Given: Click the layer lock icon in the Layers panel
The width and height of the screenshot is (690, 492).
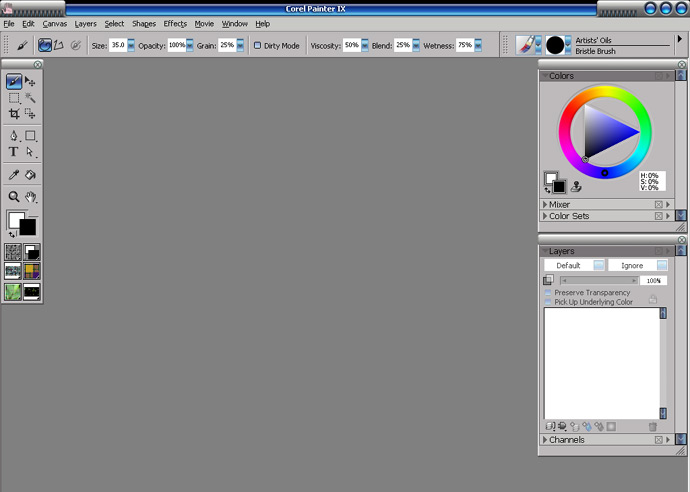Looking at the screenshot, I should [653, 300].
